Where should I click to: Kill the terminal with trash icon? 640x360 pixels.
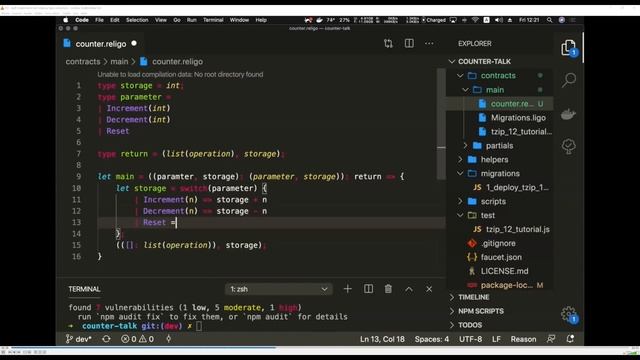(388, 289)
